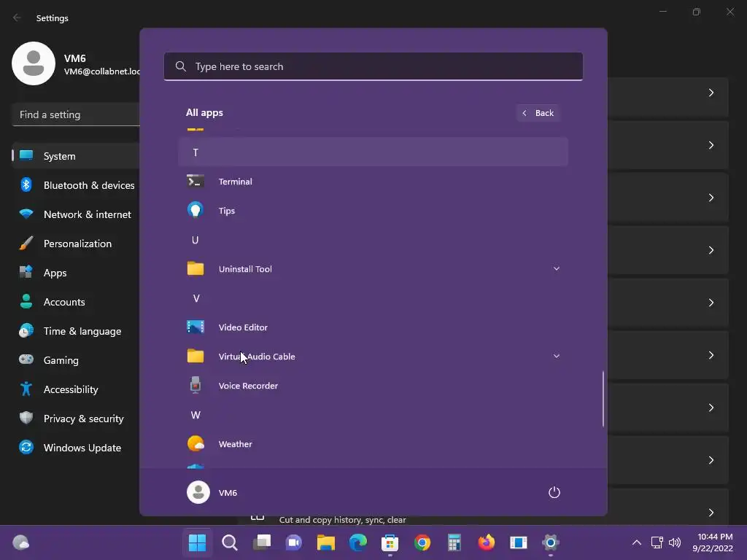Open the clock showing 10:44 PM
Image resolution: width=747 pixels, height=560 pixels.
click(x=713, y=542)
